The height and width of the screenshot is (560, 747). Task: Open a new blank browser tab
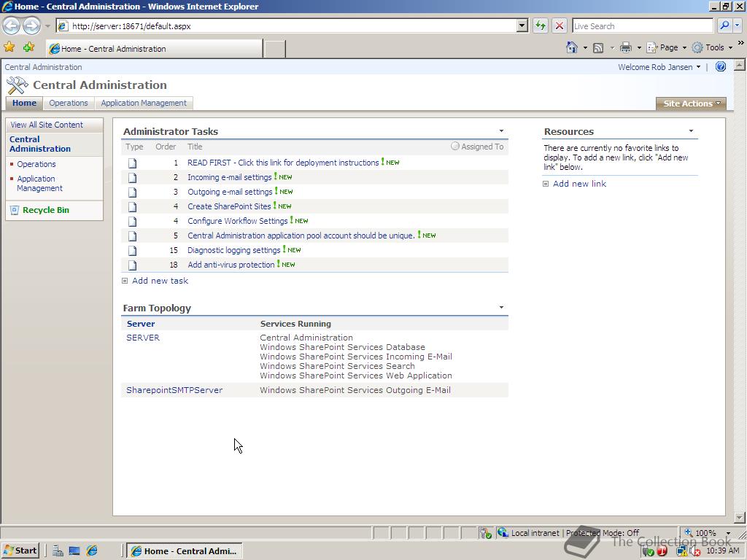point(274,49)
